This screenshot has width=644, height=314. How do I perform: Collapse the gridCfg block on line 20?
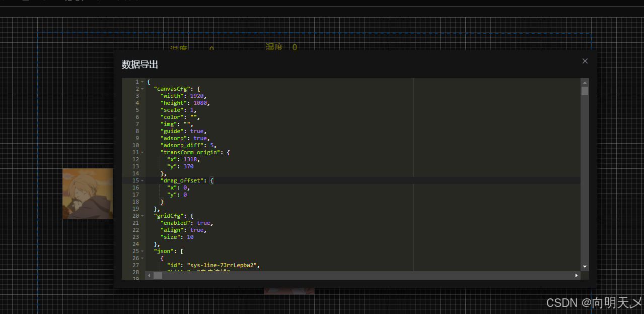click(x=142, y=216)
